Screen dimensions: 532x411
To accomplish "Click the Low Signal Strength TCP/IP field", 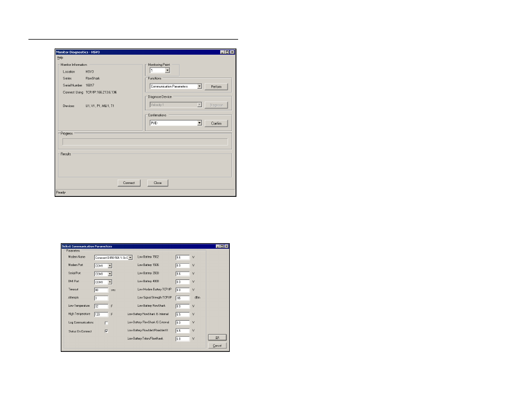I will pyautogui.click(x=182, y=298).
